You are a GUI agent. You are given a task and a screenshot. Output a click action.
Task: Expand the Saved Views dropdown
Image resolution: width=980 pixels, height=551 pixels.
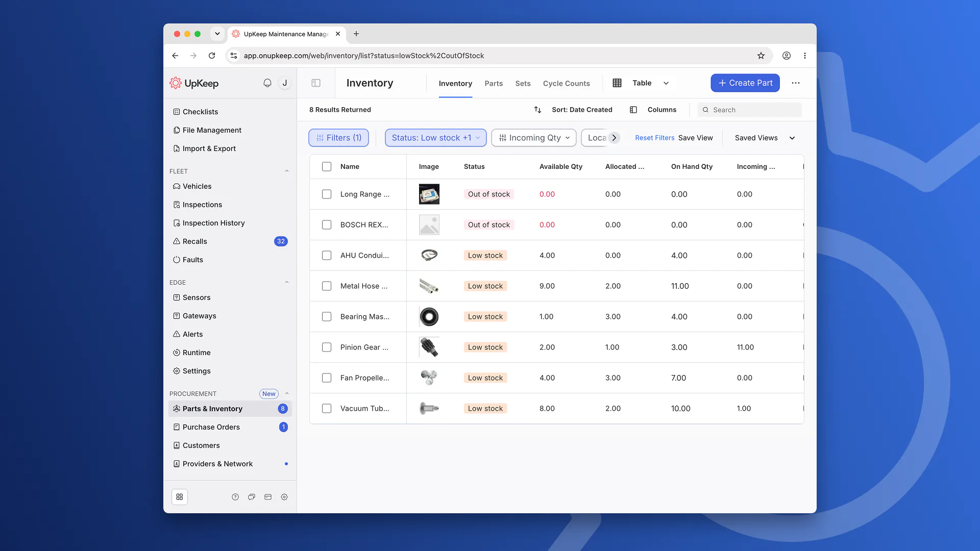pos(765,138)
